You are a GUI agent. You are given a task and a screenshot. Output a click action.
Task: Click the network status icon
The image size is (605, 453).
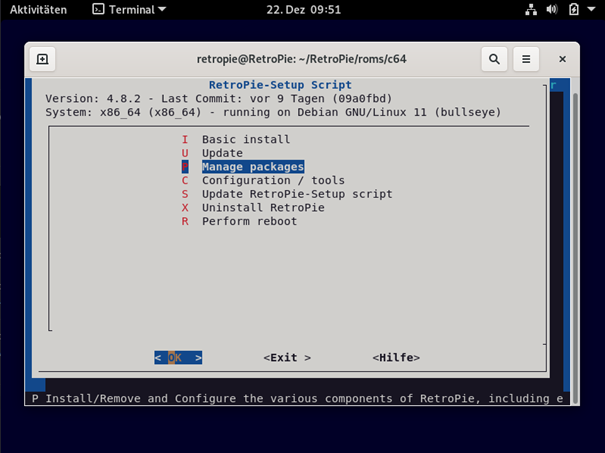[x=531, y=10]
